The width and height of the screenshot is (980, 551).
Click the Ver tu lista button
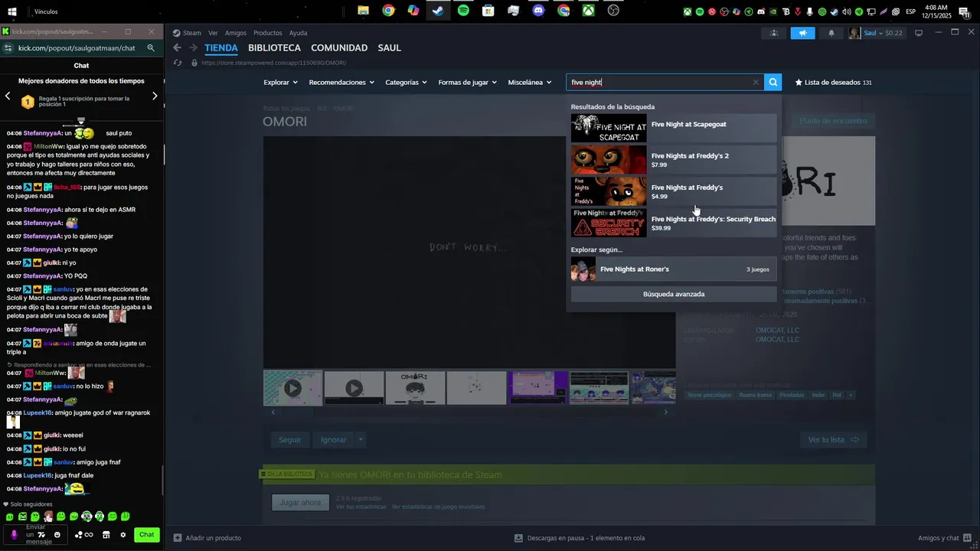point(834,440)
